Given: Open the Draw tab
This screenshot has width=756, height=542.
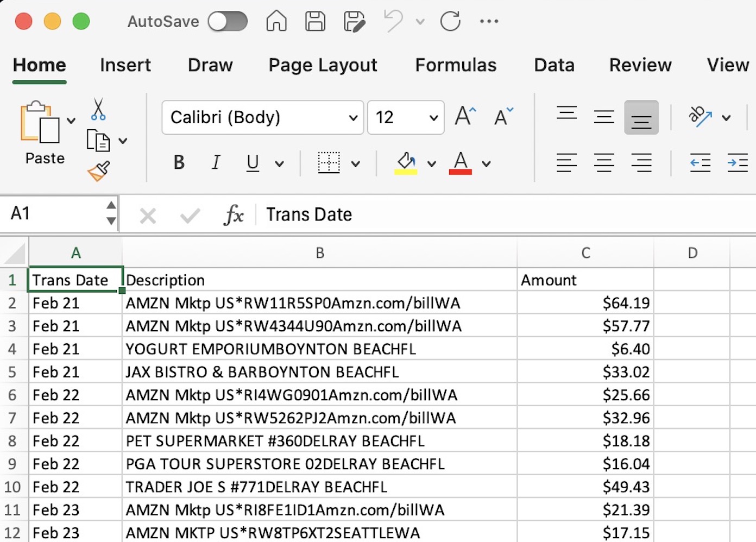Looking at the screenshot, I should [210, 65].
